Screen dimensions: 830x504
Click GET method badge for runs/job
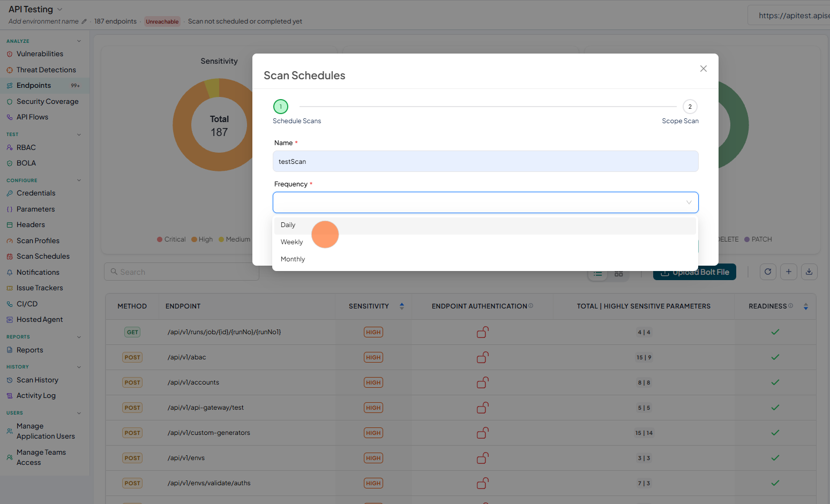(x=132, y=332)
